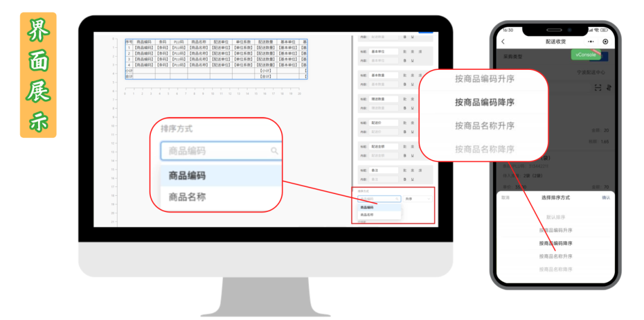
Task: Tap the green vConsole button
Action: click(x=586, y=55)
